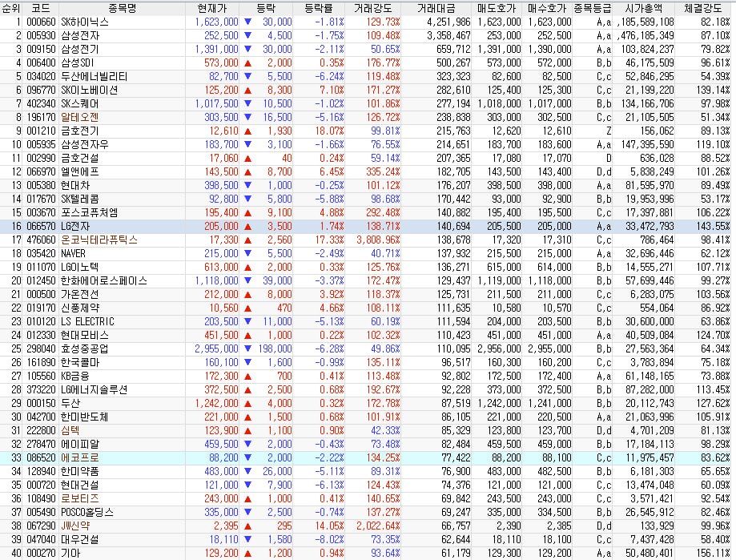The image size is (736, 560).
Task: Sort by the 거래강도 column header
Action: [372, 8]
